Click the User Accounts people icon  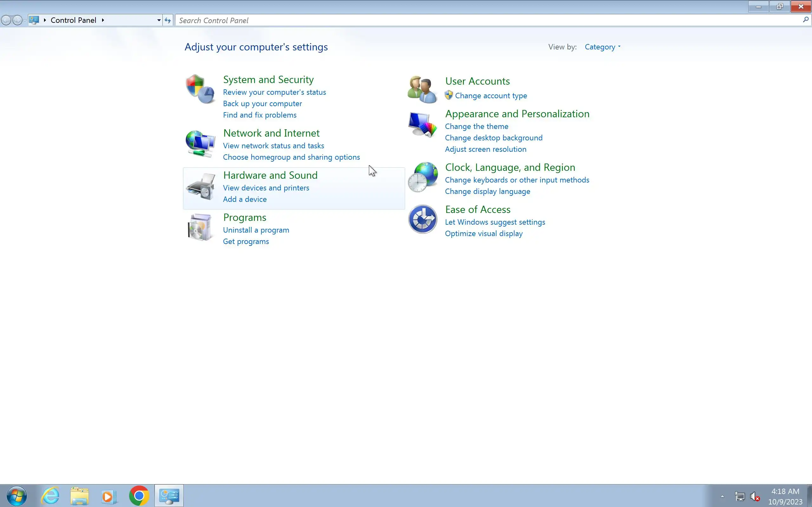(x=422, y=89)
